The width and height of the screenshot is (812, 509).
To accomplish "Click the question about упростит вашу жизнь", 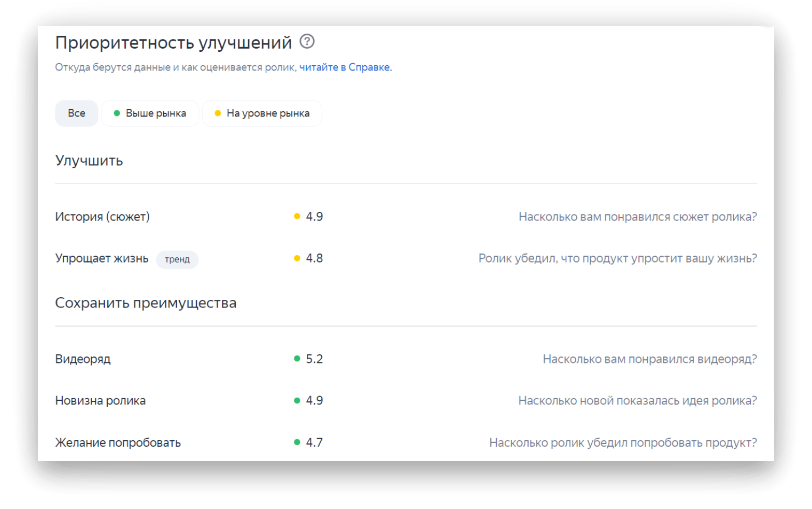I will click(618, 258).
